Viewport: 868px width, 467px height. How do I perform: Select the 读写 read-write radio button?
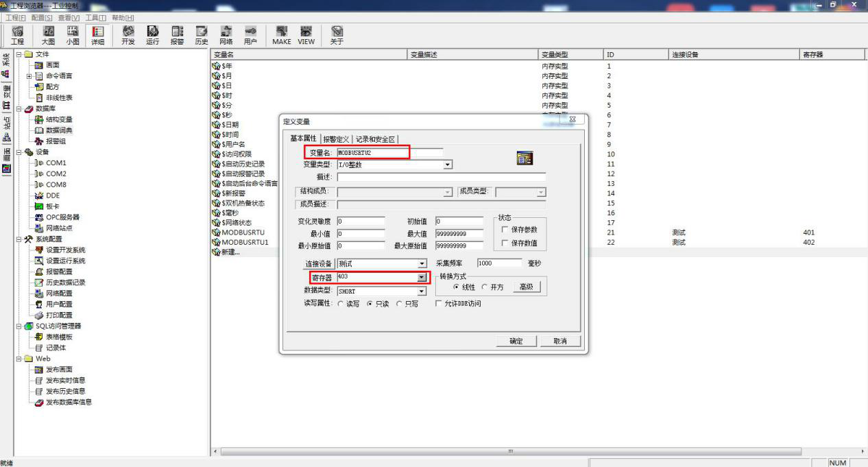[341, 304]
